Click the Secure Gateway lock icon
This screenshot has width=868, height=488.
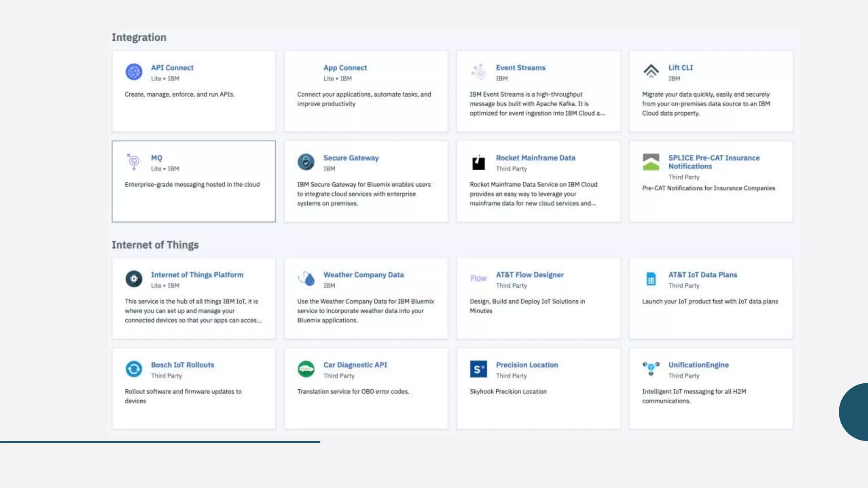pos(306,162)
